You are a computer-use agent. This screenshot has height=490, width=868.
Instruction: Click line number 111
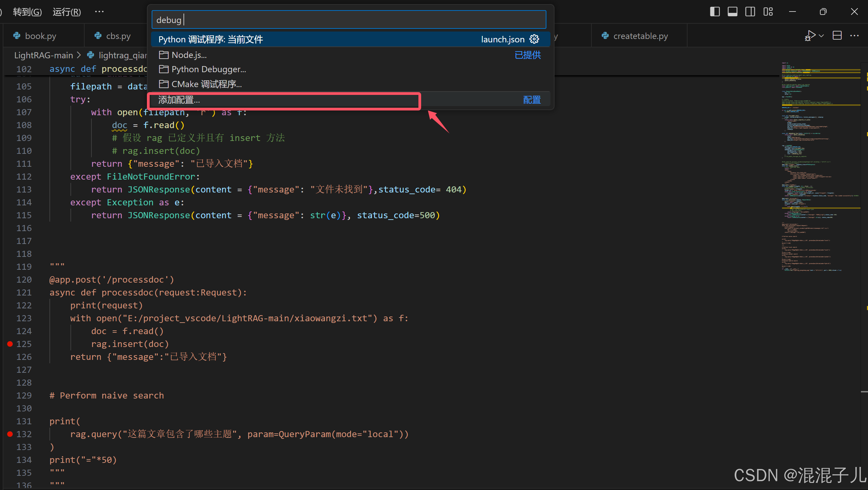24,164
